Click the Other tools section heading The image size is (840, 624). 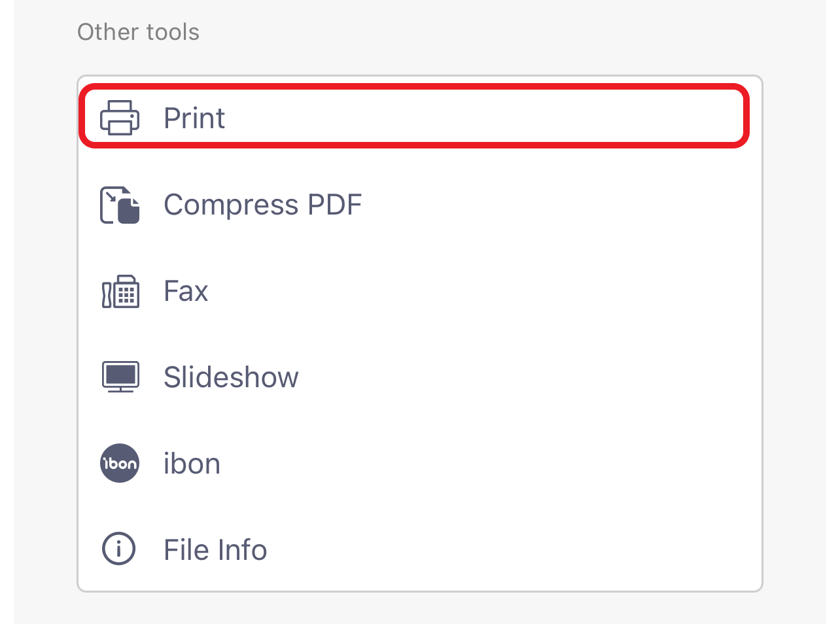[x=138, y=32]
